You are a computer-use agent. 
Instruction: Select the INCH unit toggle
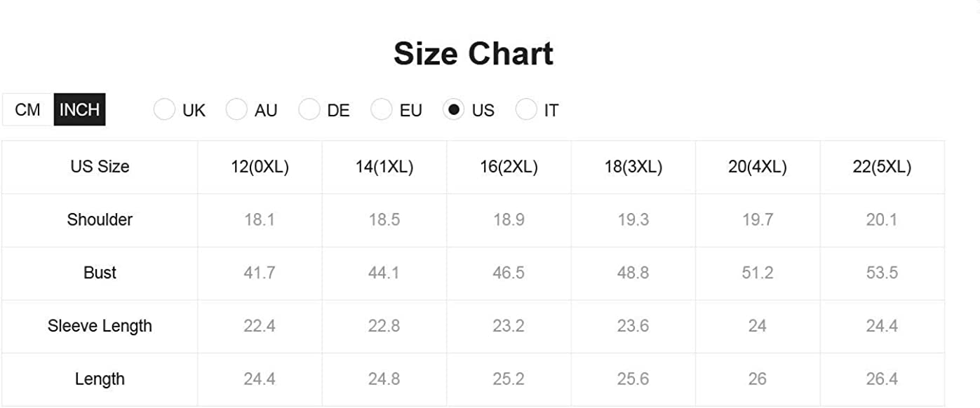(79, 110)
